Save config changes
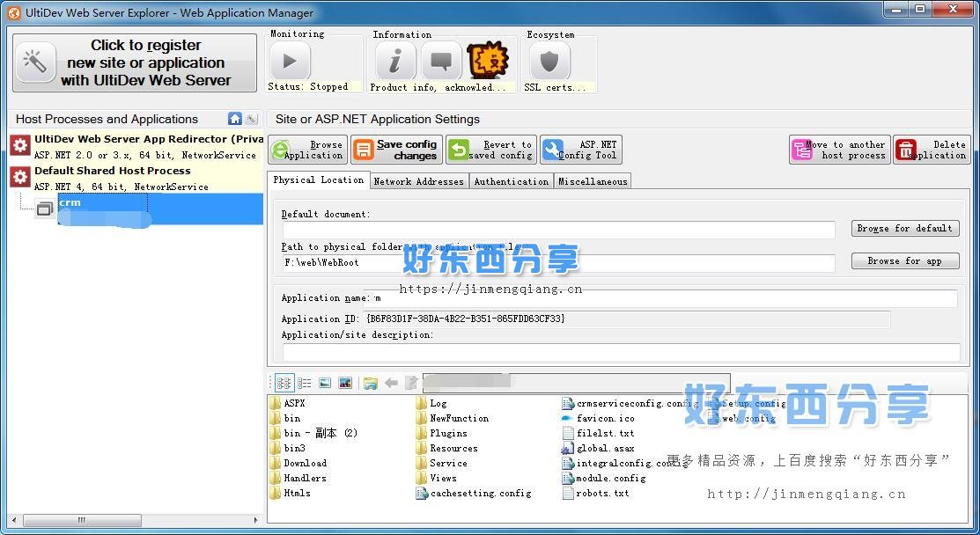 (397, 150)
